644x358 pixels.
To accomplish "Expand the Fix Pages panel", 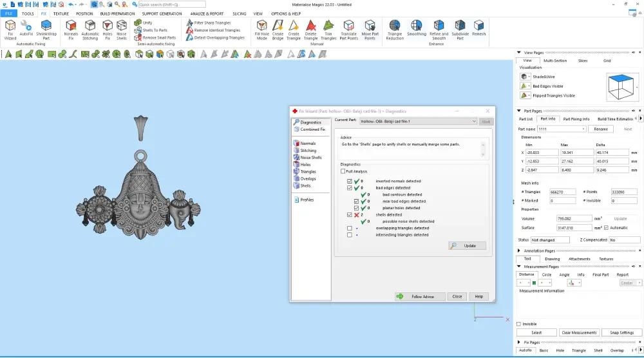I will coord(518,342).
